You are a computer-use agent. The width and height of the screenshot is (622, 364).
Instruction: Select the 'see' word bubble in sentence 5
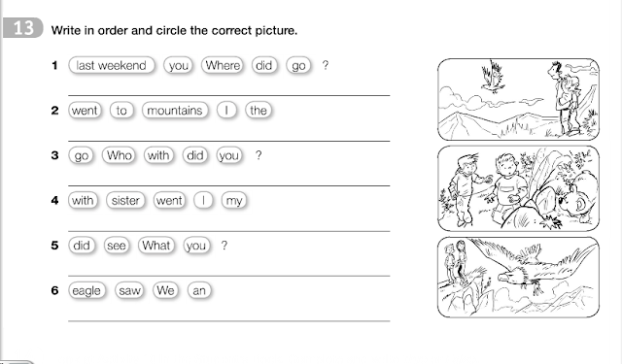[x=117, y=246]
